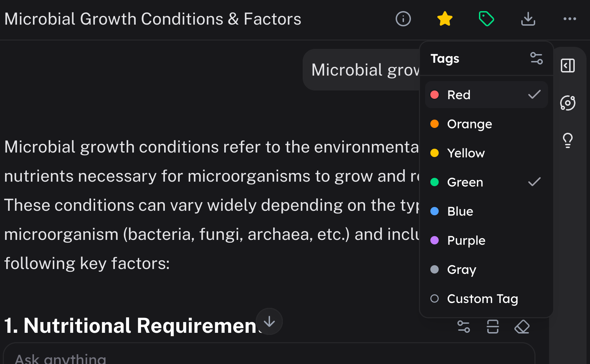Collapse the right sidebar panel icon
Viewport: 590px width, 364px height.
pos(568,66)
